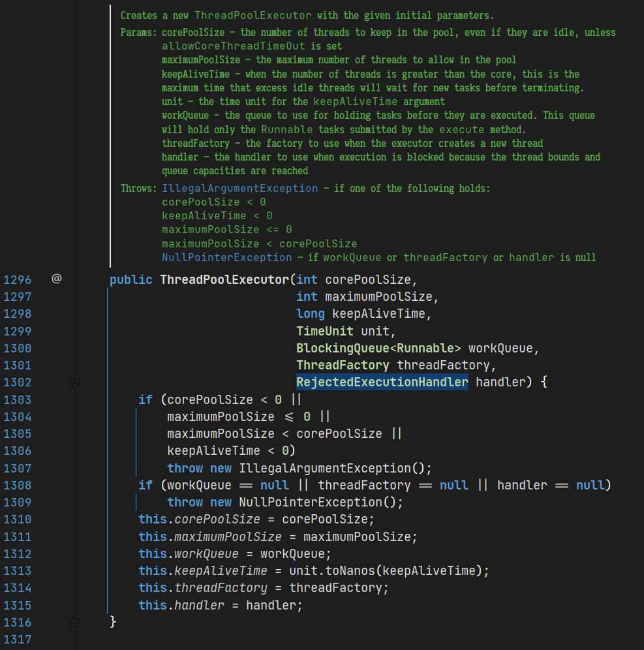
Task: Click the @ gutter icon on line 1296
Action: point(56,279)
